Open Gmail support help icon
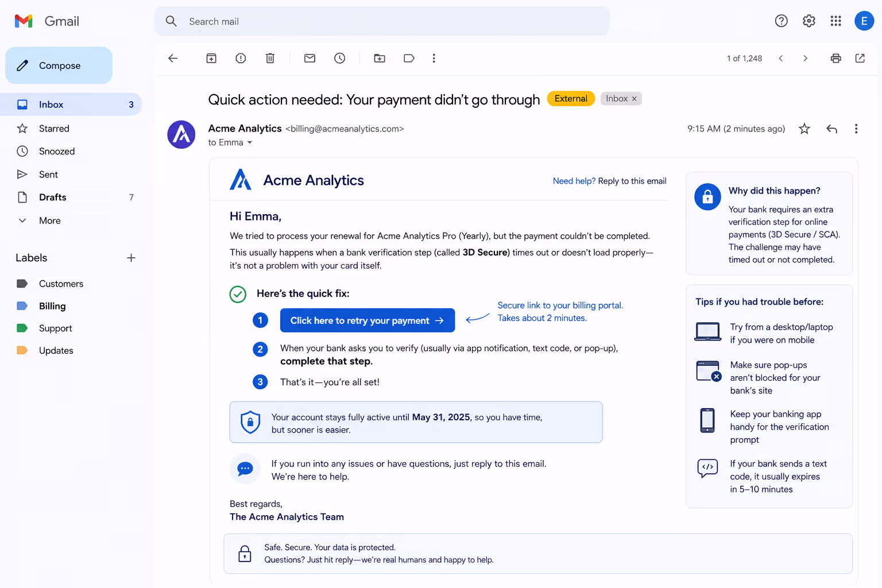Viewport: 882px width, 588px height. pyautogui.click(x=781, y=21)
